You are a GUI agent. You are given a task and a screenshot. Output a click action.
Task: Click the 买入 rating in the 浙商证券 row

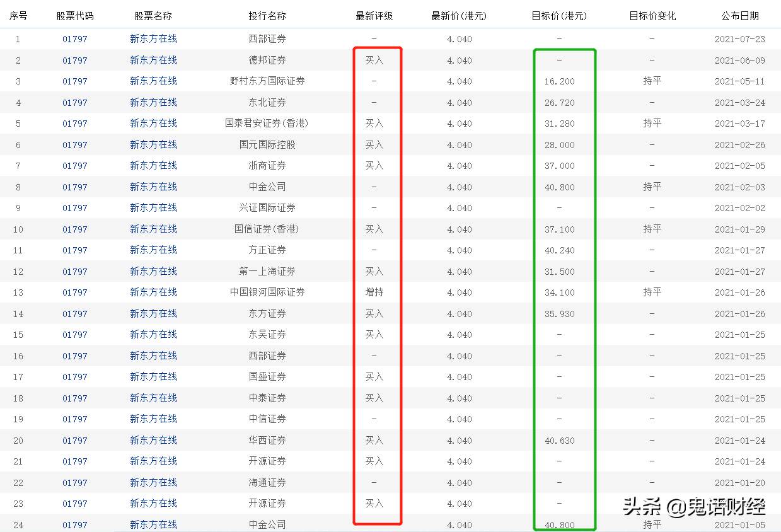click(x=374, y=166)
